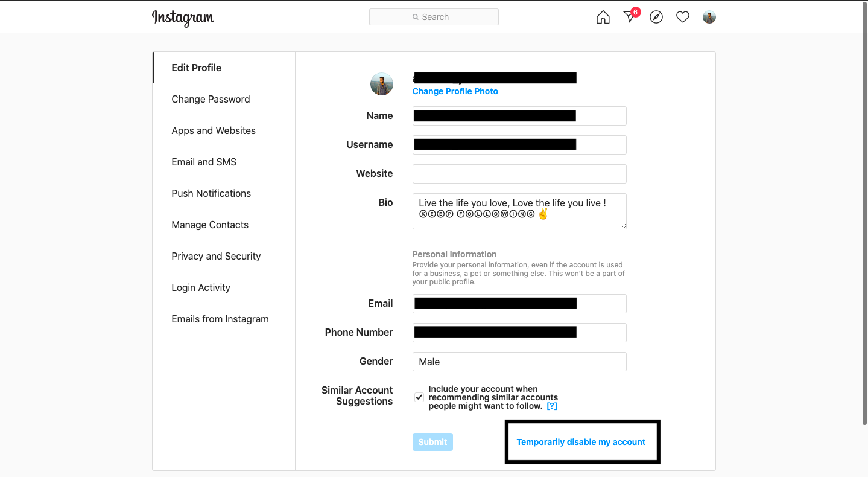This screenshot has height=477, width=868.
Task: Click the Bio field label
Action: tap(385, 202)
